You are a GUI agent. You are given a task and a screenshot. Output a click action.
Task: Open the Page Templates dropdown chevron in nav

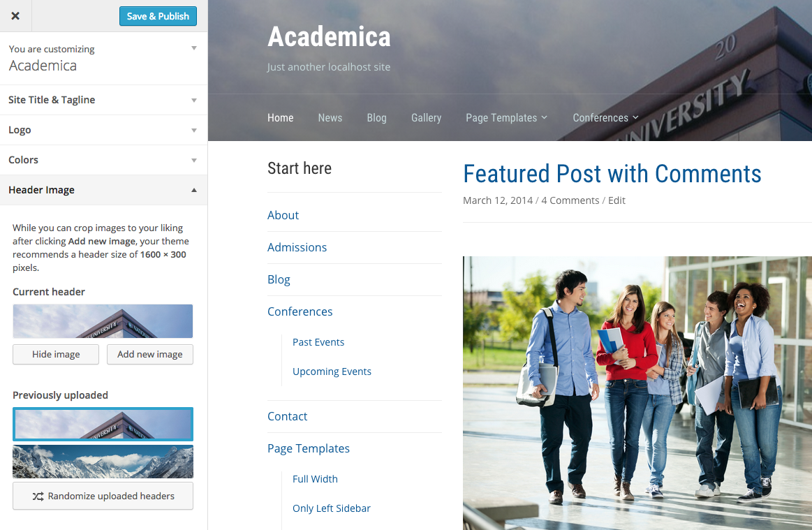click(545, 117)
